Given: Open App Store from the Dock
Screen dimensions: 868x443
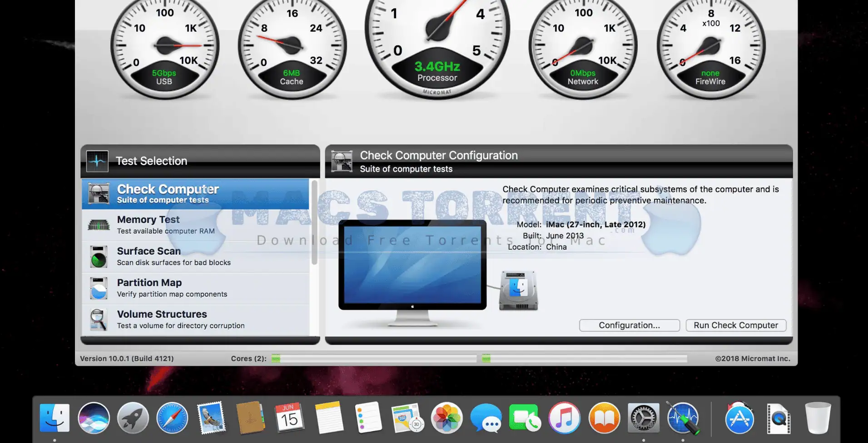Looking at the screenshot, I should coord(739,418).
